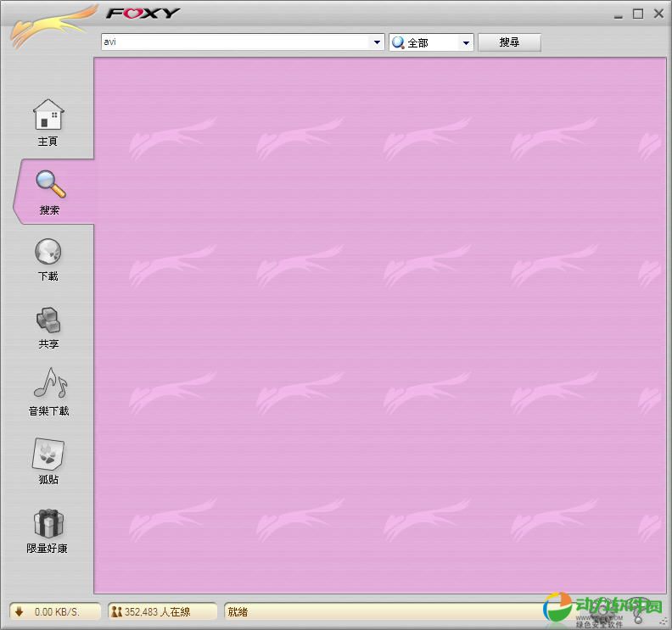Click the online users people icon
672x630 pixels.
[x=116, y=611]
